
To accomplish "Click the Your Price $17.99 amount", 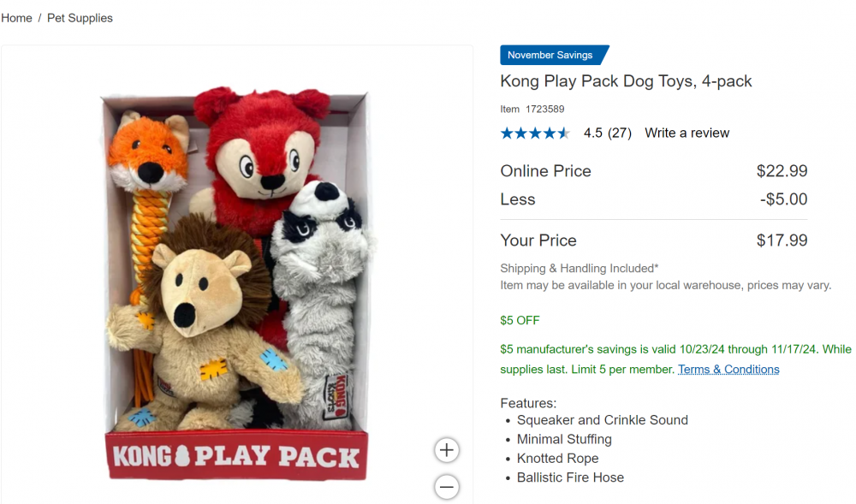I will pos(782,240).
